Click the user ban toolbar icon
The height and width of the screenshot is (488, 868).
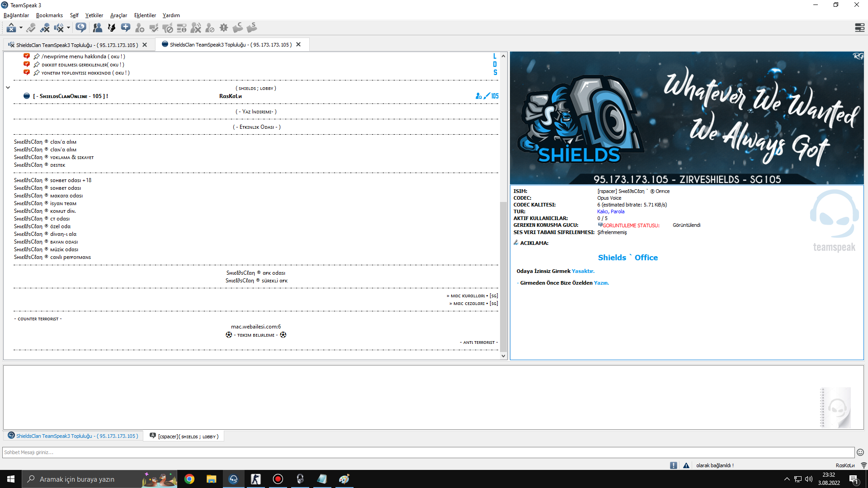click(210, 28)
